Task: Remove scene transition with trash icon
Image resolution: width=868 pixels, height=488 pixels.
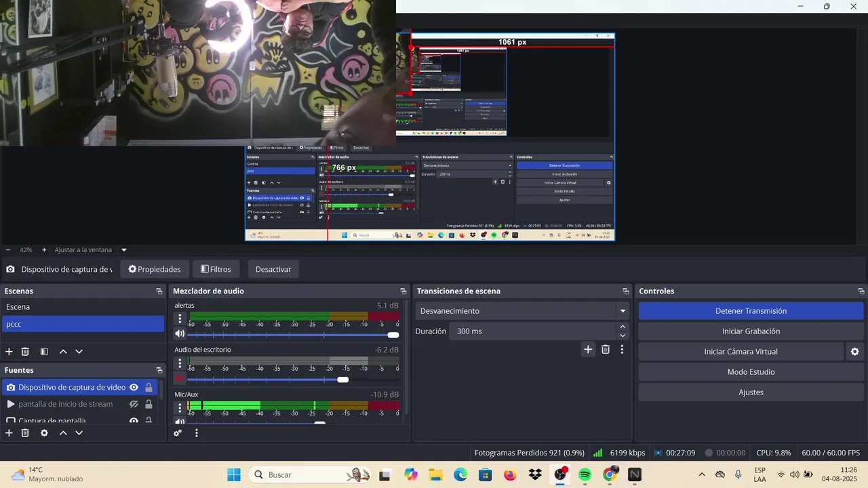Action: [x=606, y=350]
